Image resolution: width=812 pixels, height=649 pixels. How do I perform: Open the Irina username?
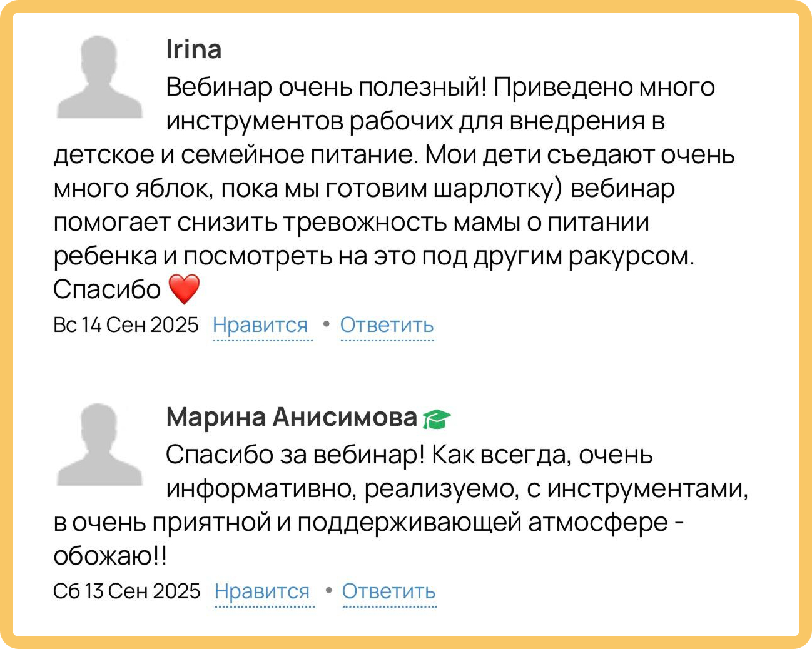194,49
